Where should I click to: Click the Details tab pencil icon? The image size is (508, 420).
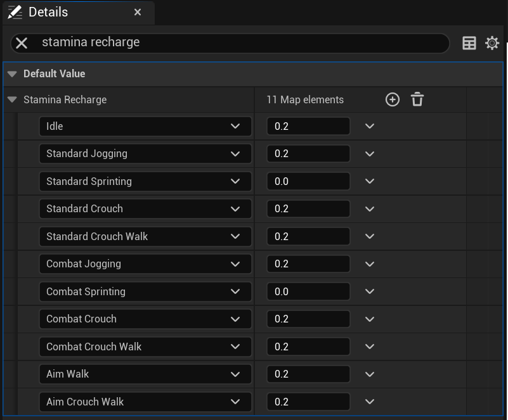point(15,12)
